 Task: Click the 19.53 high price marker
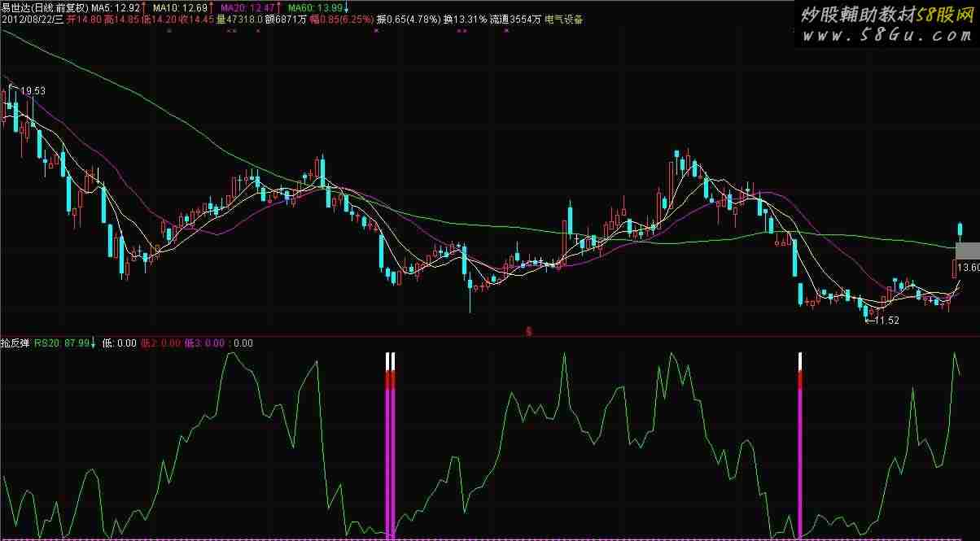click(32, 92)
